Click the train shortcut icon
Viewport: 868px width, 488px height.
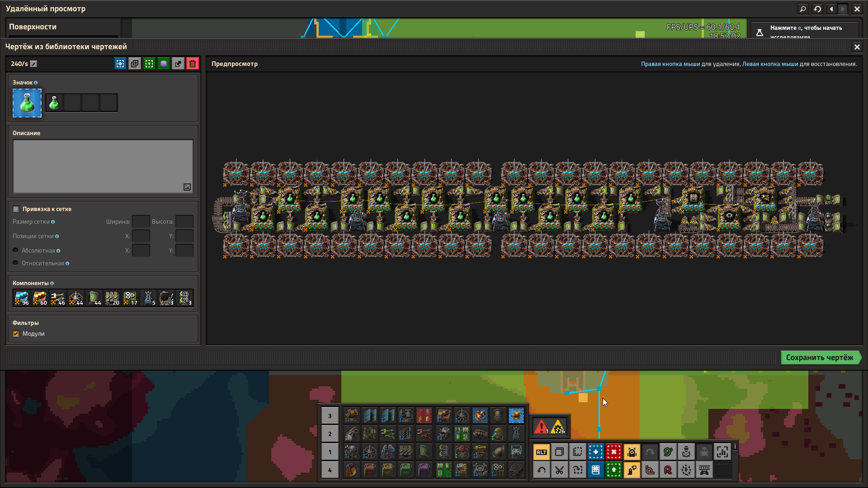click(x=704, y=470)
